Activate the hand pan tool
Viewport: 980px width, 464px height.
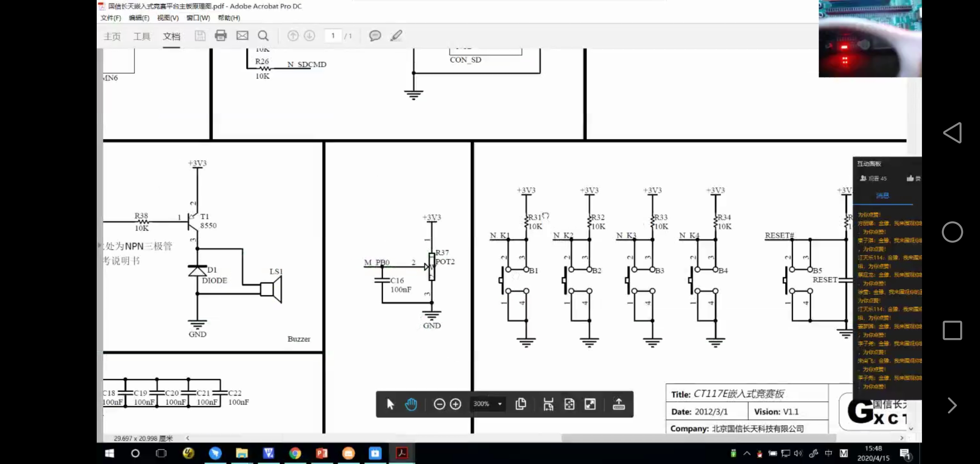(411, 404)
